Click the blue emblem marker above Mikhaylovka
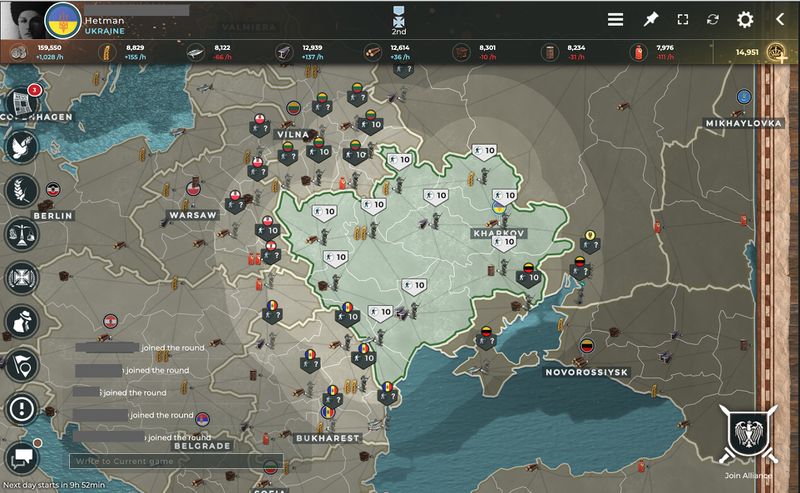This screenshot has height=493, width=800. (x=744, y=96)
